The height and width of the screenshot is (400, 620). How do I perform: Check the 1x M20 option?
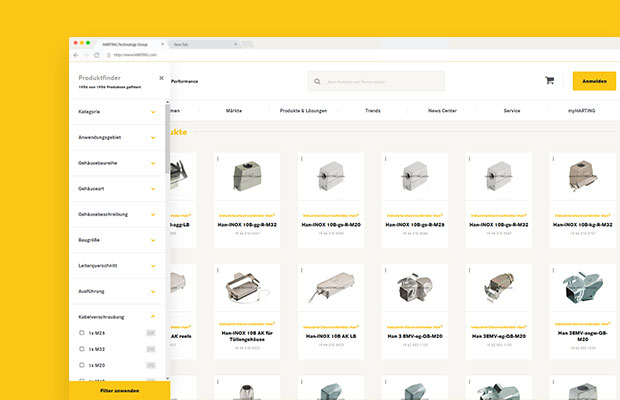(x=82, y=365)
